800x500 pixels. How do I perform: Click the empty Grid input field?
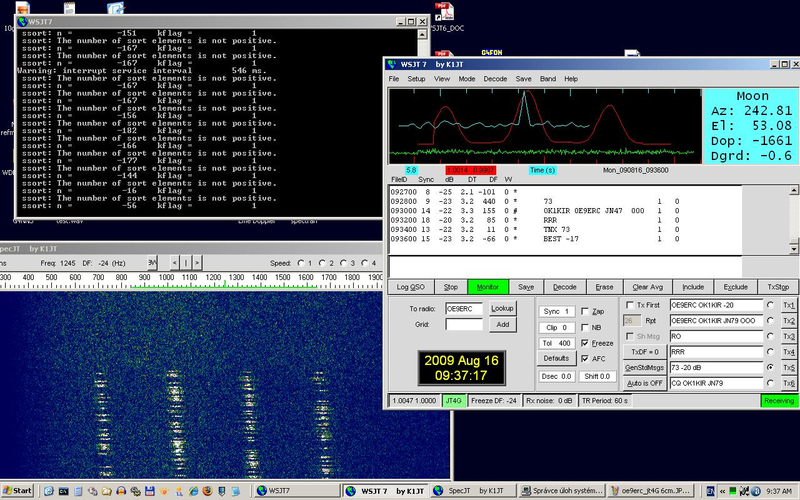coord(464,324)
